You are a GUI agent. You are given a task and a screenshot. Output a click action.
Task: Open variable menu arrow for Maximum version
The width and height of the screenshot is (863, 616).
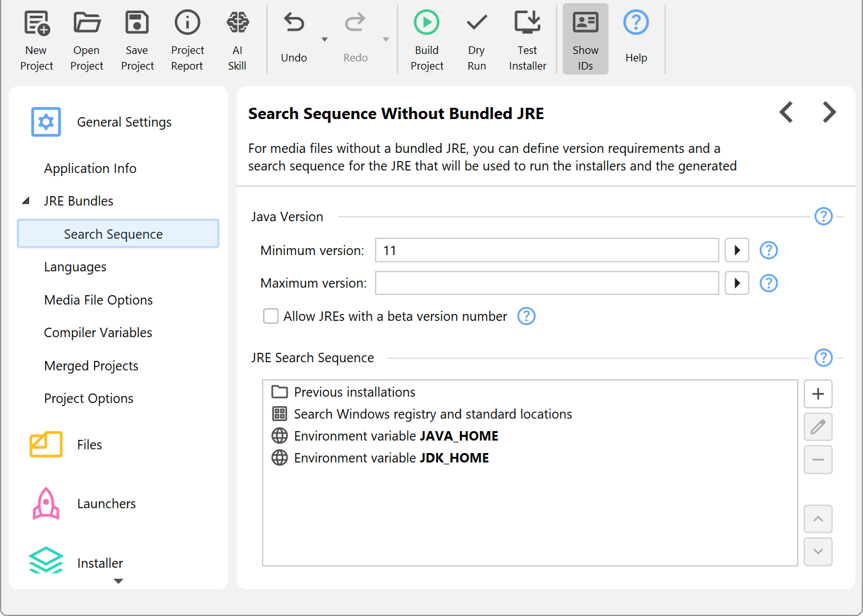point(737,283)
